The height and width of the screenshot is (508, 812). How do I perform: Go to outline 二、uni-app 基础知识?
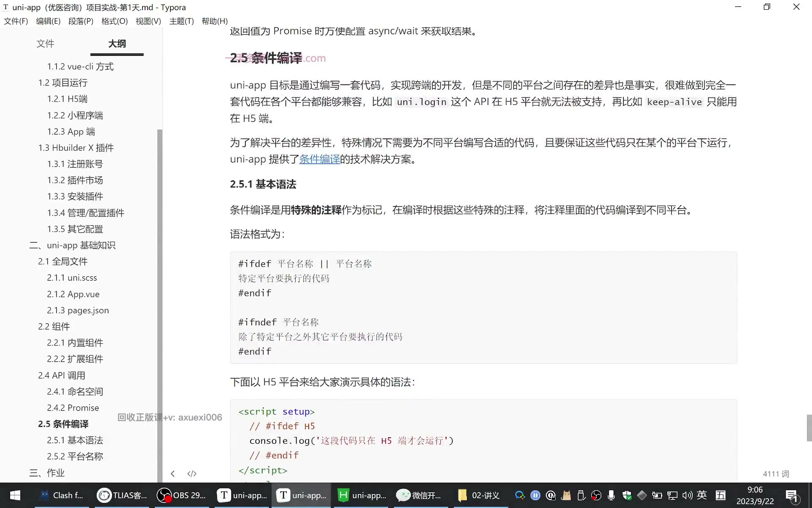(72, 246)
